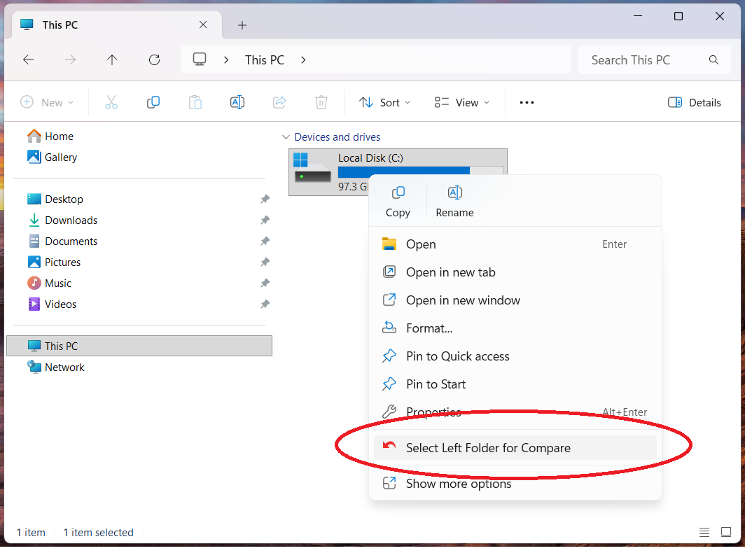745x560 pixels.
Task: Open Music in the sidebar
Action: click(x=50, y=283)
